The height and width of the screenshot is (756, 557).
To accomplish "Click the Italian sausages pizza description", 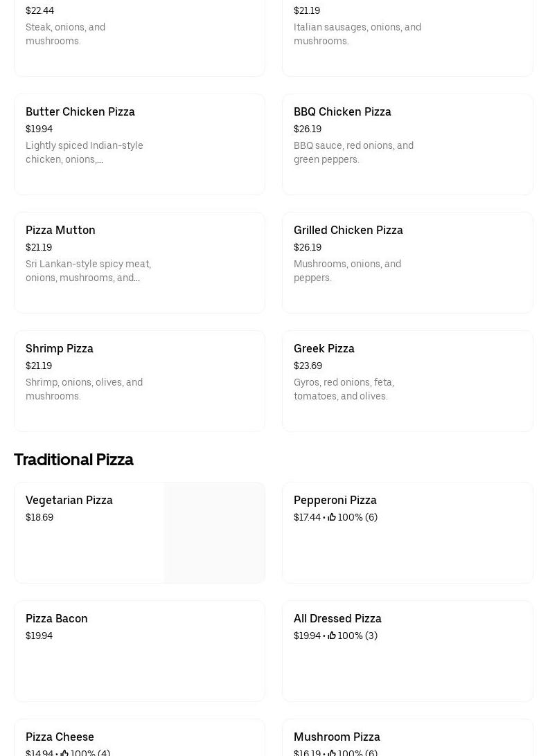I will [x=357, y=34].
